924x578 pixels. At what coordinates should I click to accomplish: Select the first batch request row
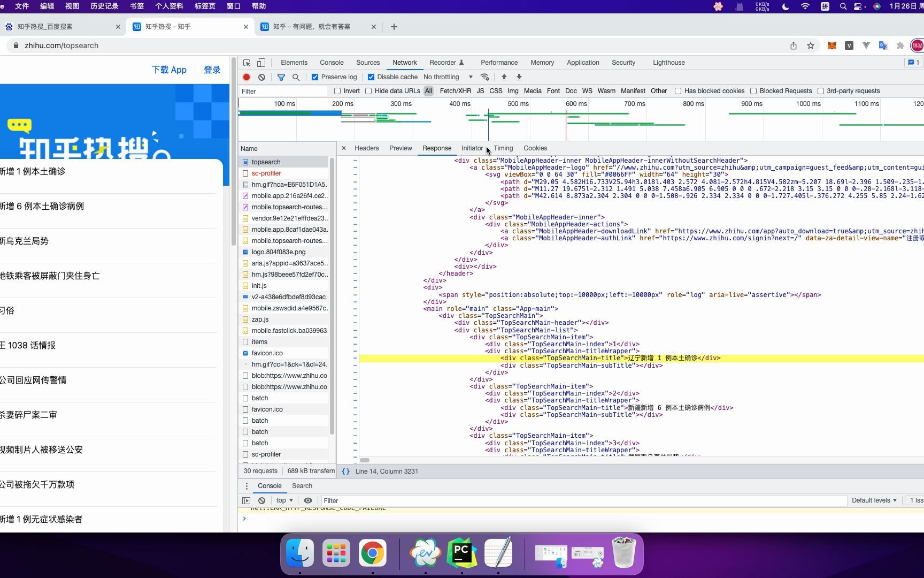click(283, 398)
